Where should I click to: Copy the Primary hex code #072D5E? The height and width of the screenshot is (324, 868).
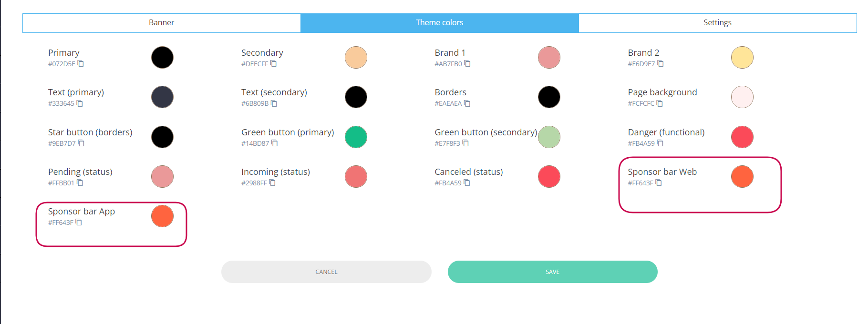coord(81,64)
